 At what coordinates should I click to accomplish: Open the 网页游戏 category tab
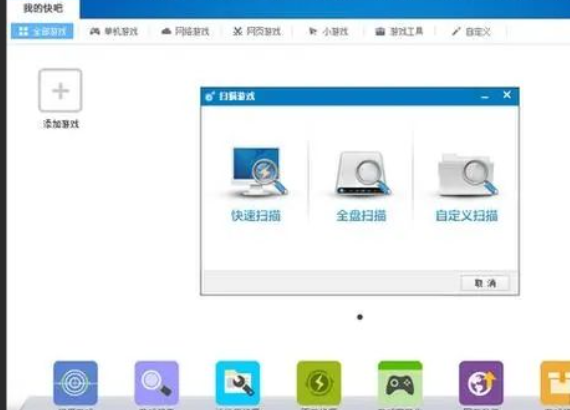click(257, 32)
